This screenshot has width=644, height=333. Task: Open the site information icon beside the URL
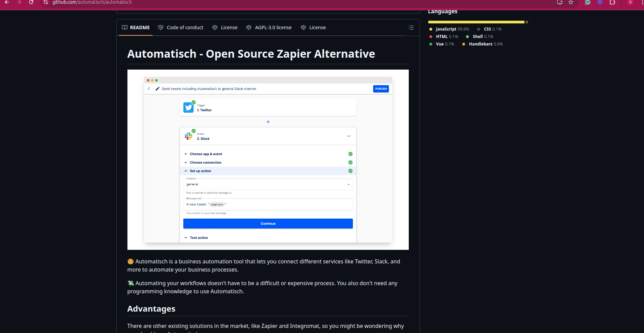pos(46,2)
